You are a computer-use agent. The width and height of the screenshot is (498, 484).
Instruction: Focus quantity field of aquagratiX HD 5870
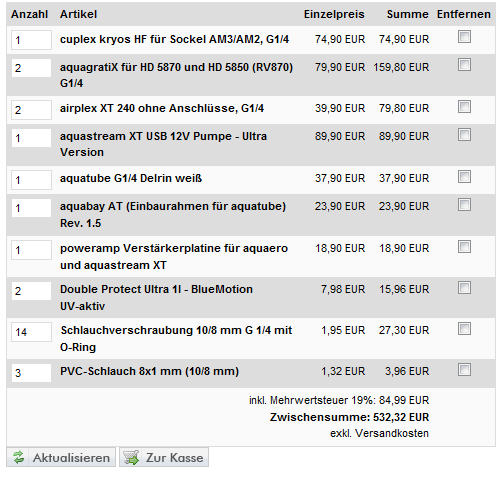pyautogui.click(x=31, y=68)
